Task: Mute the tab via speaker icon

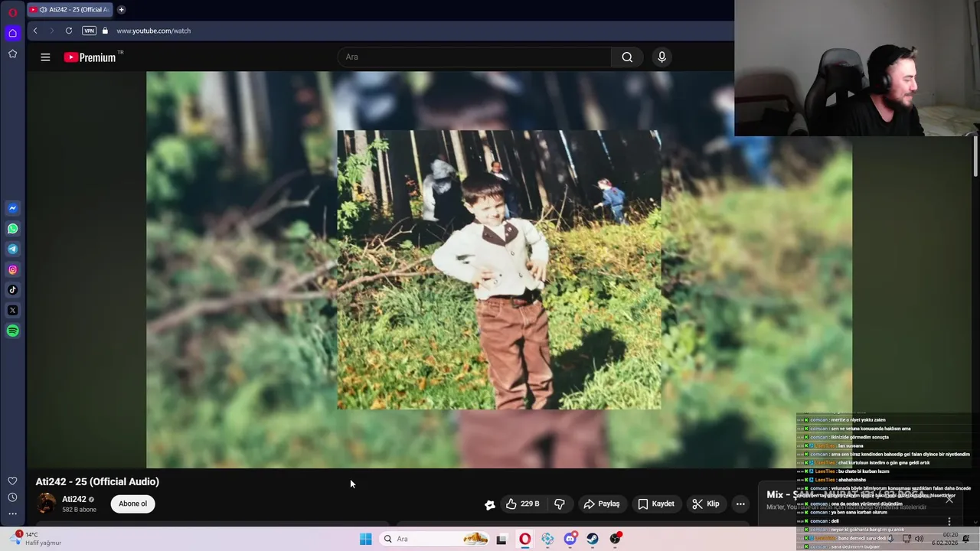Action: click(43, 10)
